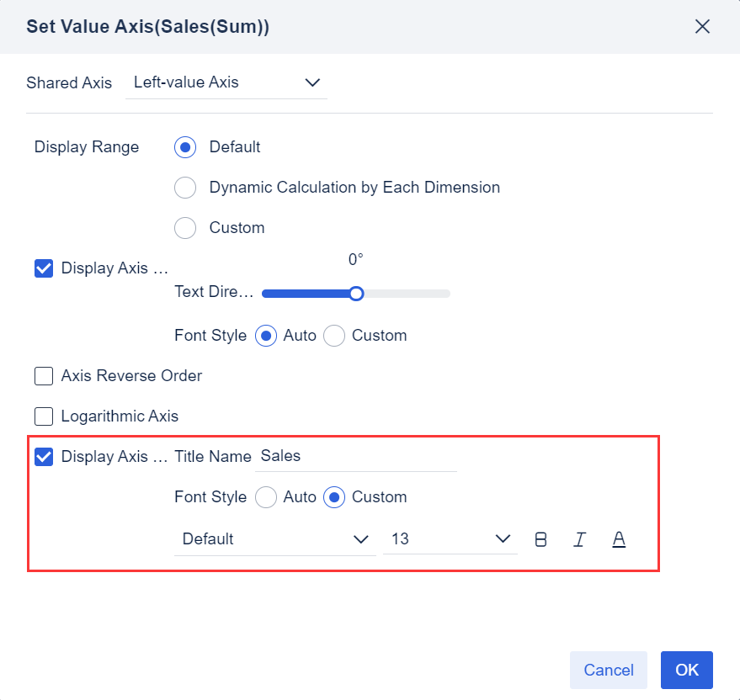Screen dimensions: 740x700
Task: Click the Cancel button
Action: [x=608, y=670]
